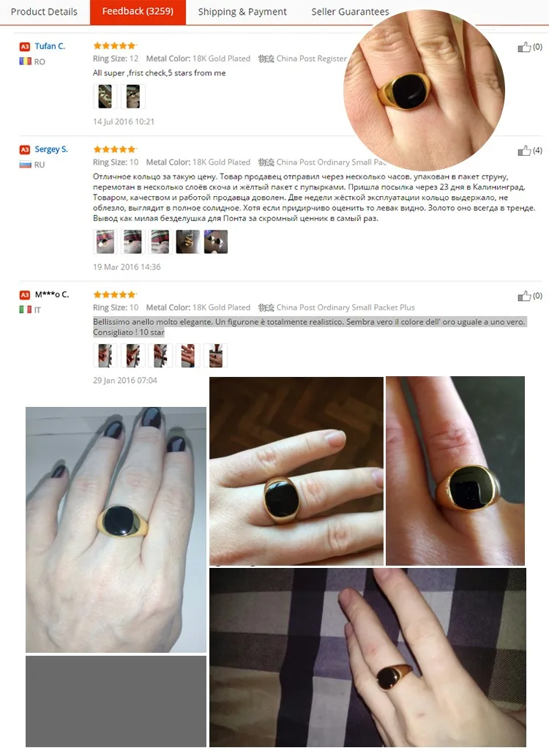Screen dimensions: 549x756
Task: Click thumbs-up icon on M***o C. review
Action: tap(524, 296)
